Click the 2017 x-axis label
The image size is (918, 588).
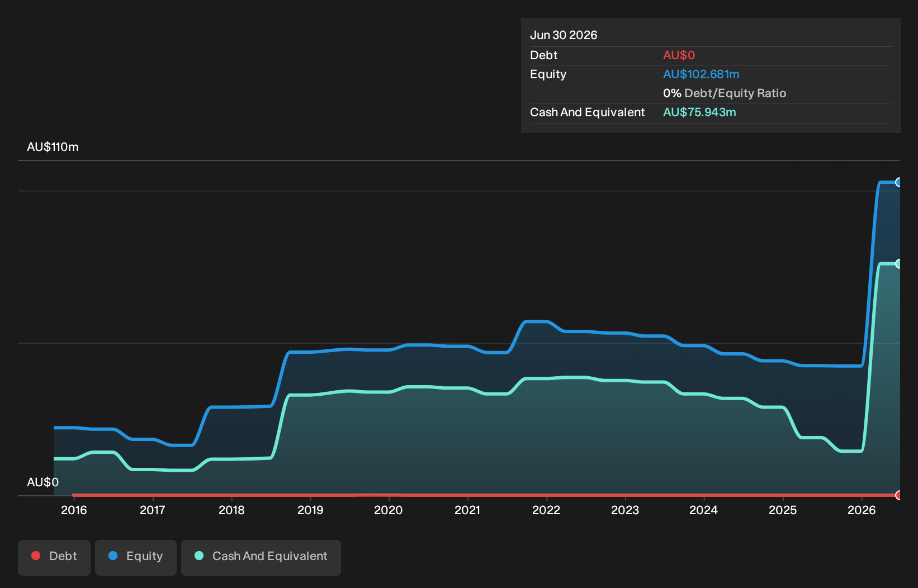pos(153,510)
